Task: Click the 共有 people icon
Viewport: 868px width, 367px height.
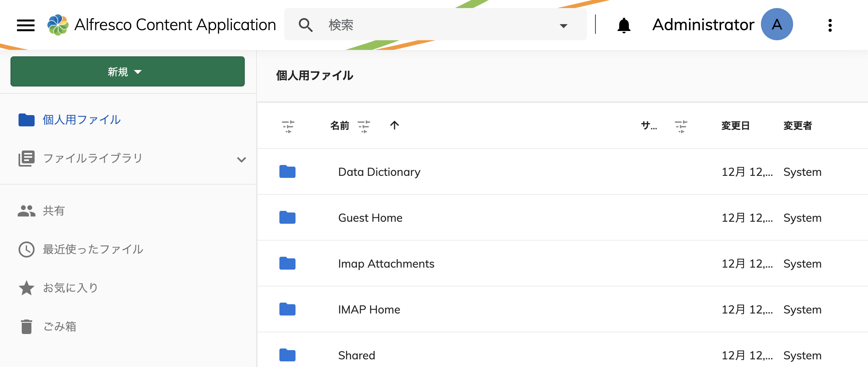Action: [x=26, y=210]
